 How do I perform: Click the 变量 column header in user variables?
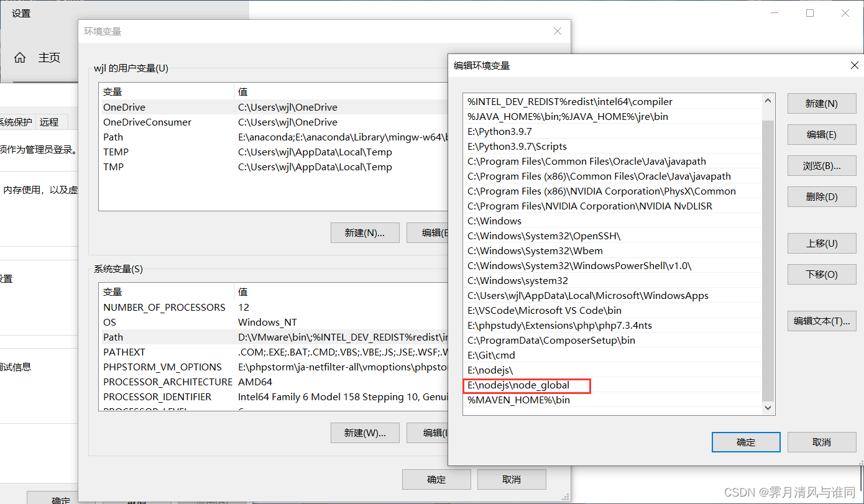167,92
